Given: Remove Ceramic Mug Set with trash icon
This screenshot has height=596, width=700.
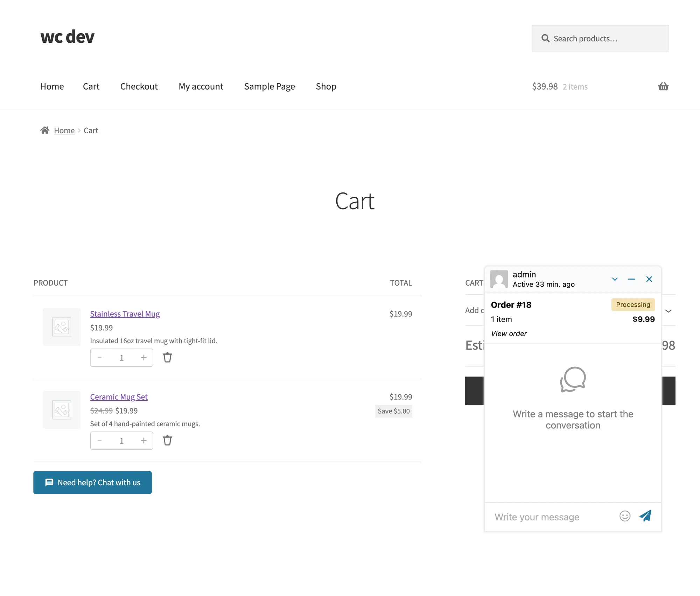Looking at the screenshot, I should (167, 440).
